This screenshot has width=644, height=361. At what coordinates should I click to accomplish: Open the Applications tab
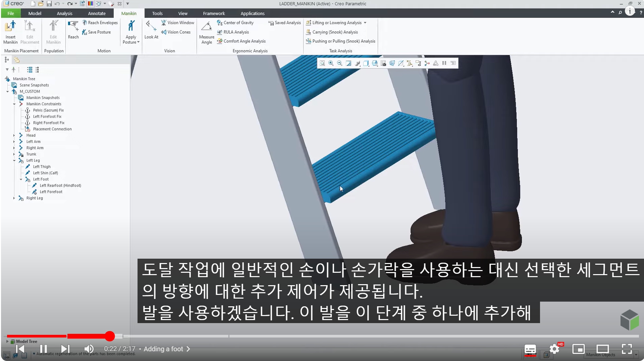[252, 13]
